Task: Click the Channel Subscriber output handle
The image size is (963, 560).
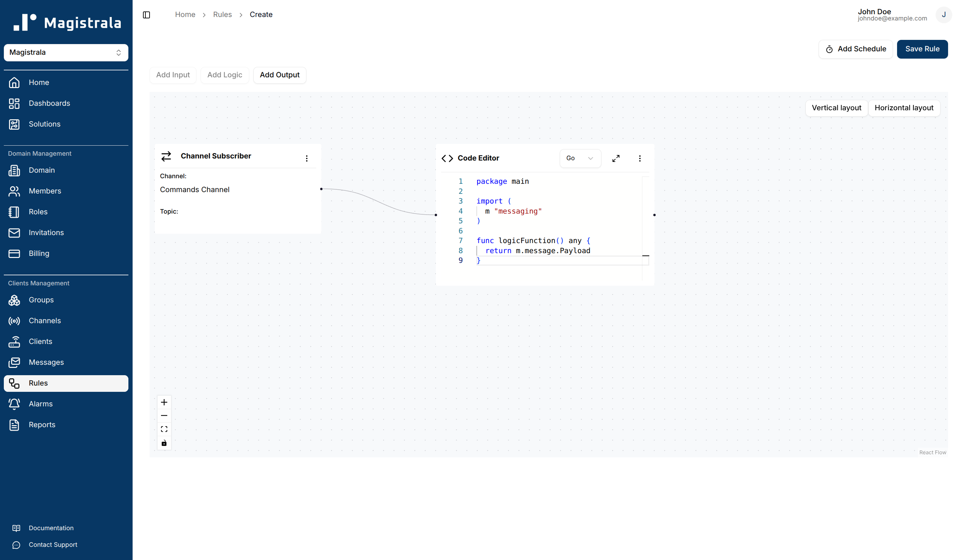Action: click(x=321, y=189)
